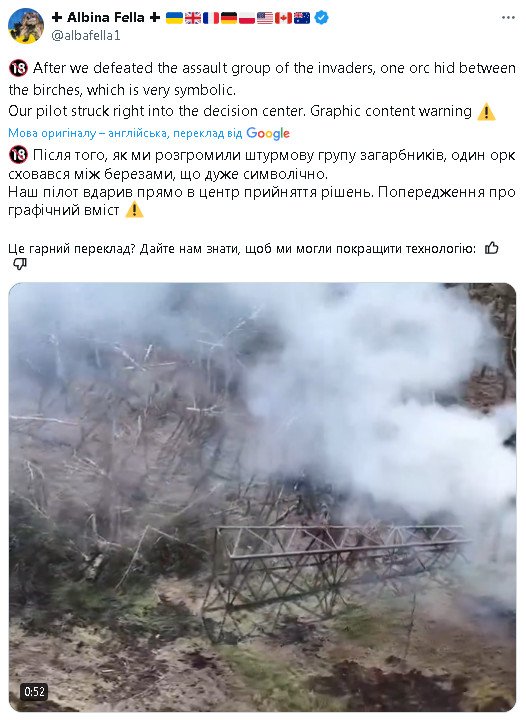Click the blue verified checkmark badge
The width and height of the screenshot is (526, 720).
(x=322, y=17)
